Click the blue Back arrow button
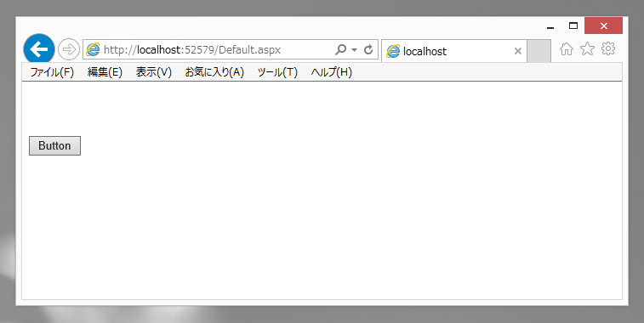The height and width of the screenshot is (323, 644). point(39,49)
